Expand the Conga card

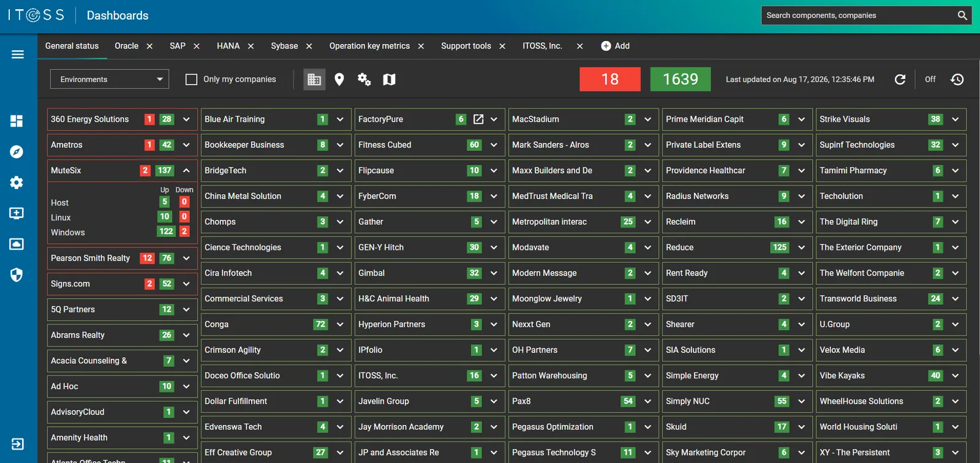(x=340, y=325)
